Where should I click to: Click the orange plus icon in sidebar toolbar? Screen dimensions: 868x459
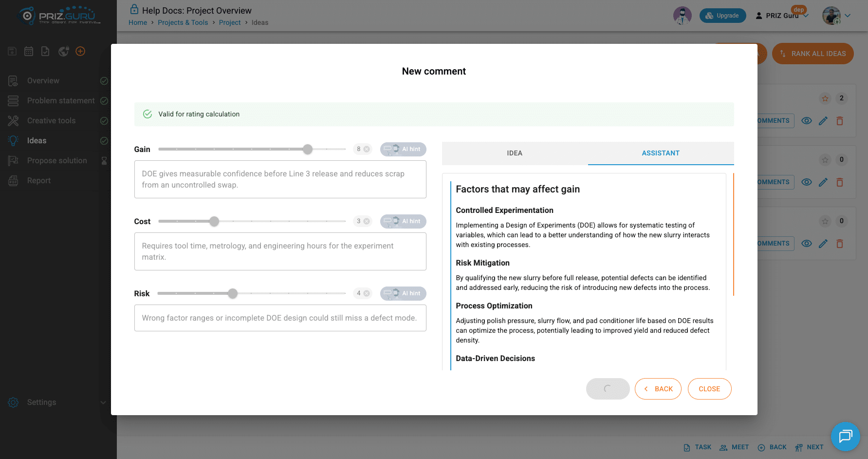tap(80, 51)
